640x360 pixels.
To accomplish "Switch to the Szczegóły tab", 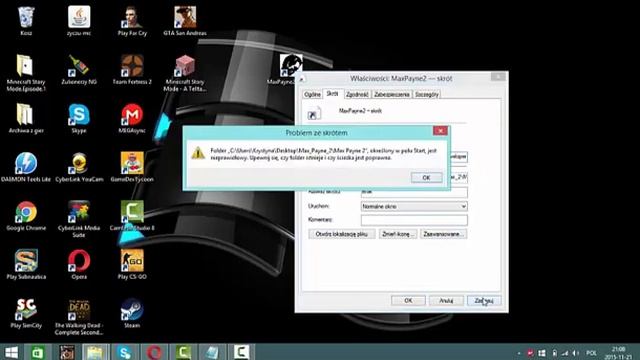I will point(427,95).
